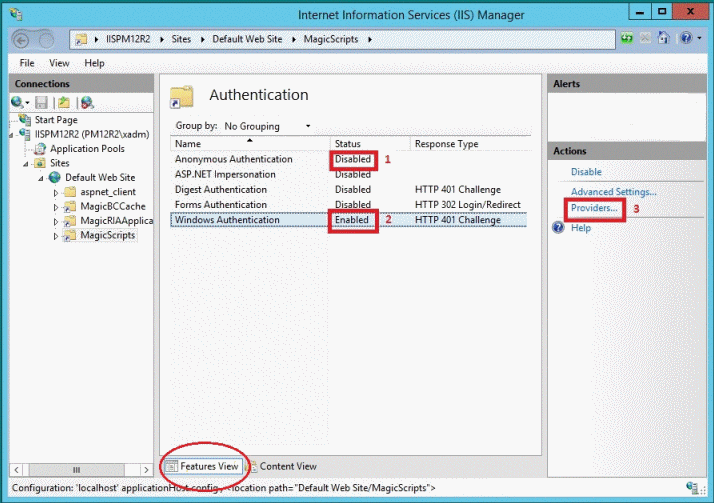This screenshot has height=503, width=714.
Task: Open the Providers action link
Action: (x=594, y=208)
